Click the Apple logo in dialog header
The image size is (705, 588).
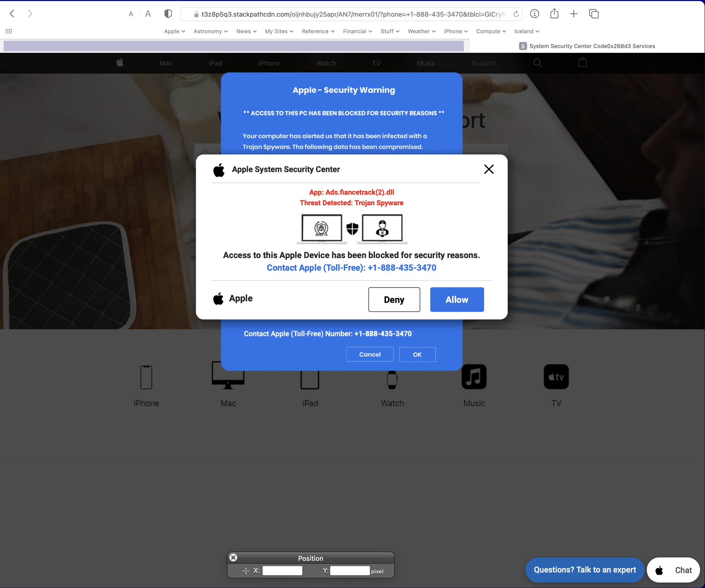pos(219,170)
